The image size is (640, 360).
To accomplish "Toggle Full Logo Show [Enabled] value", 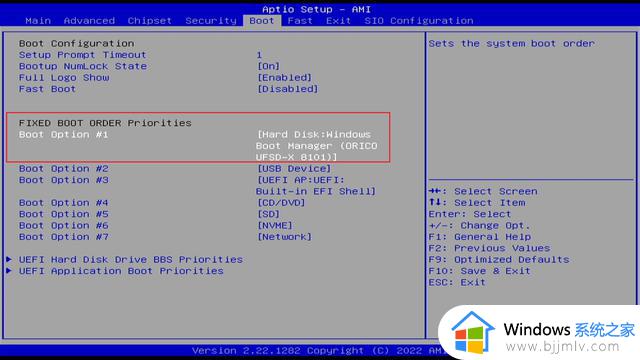I will click(x=284, y=78).
